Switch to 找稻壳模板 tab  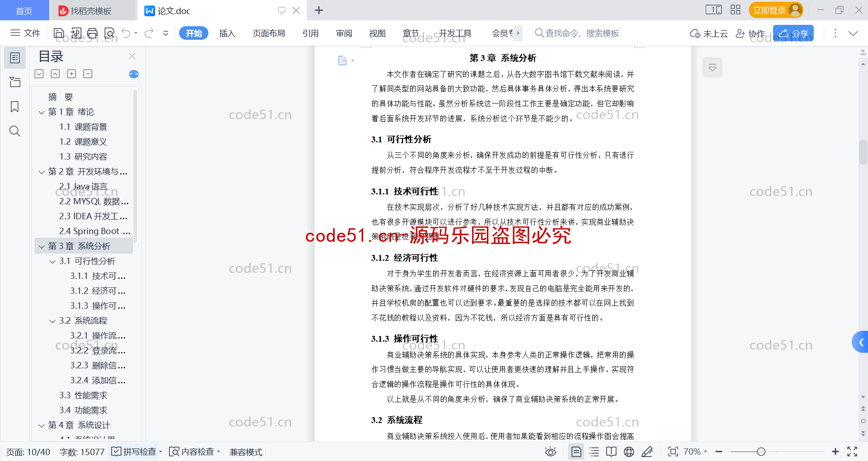[93, 11]
